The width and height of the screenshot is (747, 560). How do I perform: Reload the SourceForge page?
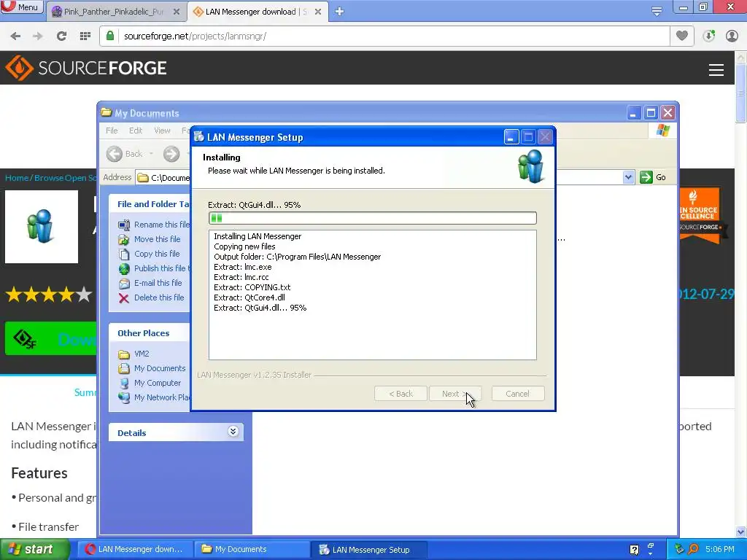(61, 36)
